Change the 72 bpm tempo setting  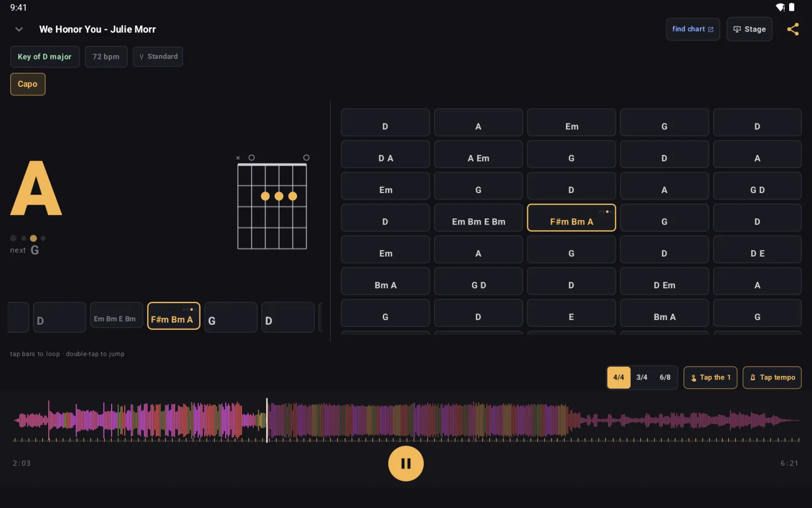(x=106, y=57)
